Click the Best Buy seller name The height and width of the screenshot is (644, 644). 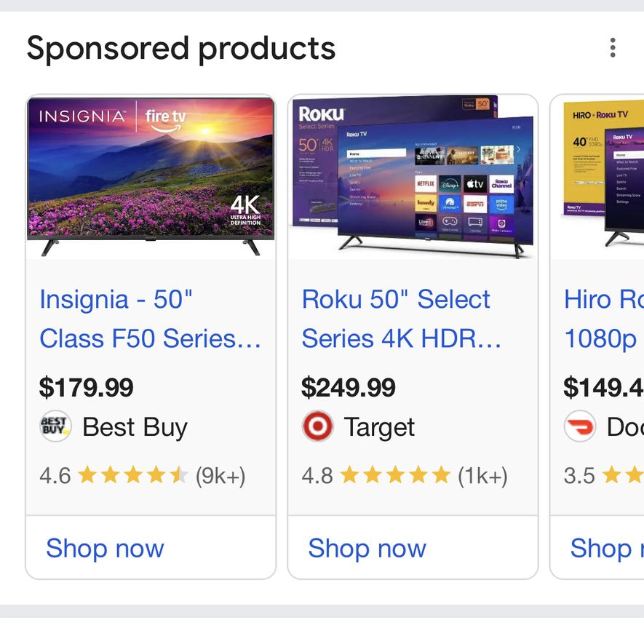coord(135,427)
